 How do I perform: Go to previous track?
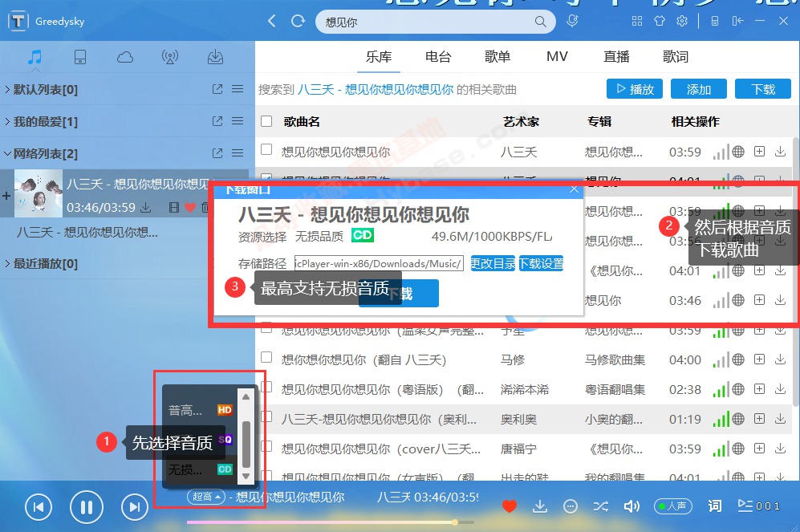(39, 507)
